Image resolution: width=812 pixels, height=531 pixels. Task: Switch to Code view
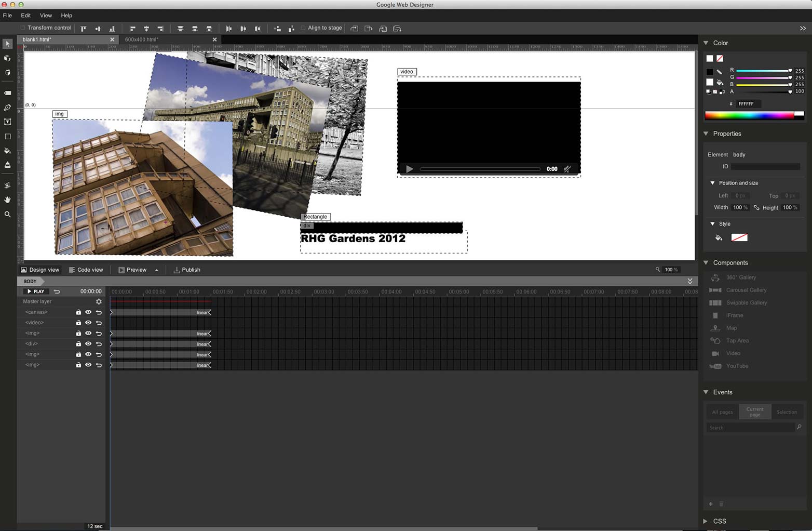[86, 270]
